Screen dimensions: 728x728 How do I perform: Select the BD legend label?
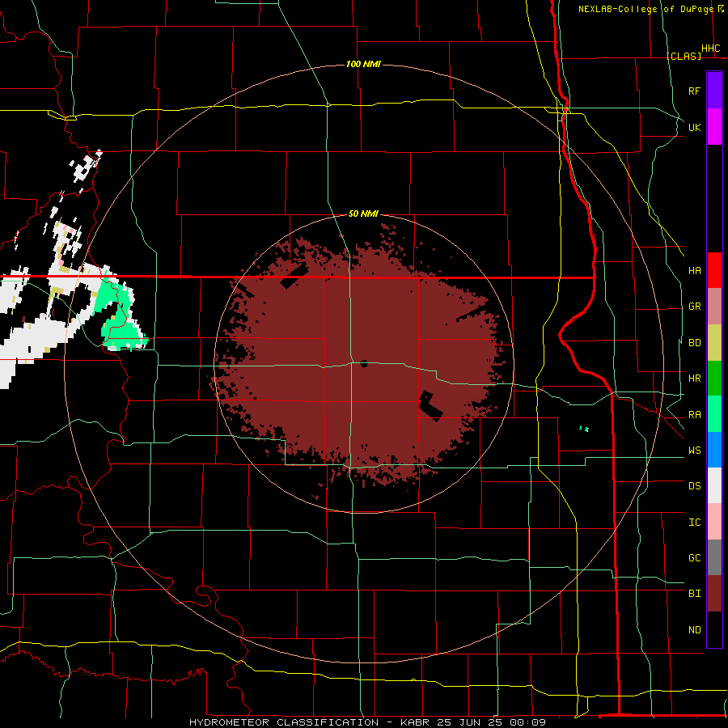[x=694, y=343]
